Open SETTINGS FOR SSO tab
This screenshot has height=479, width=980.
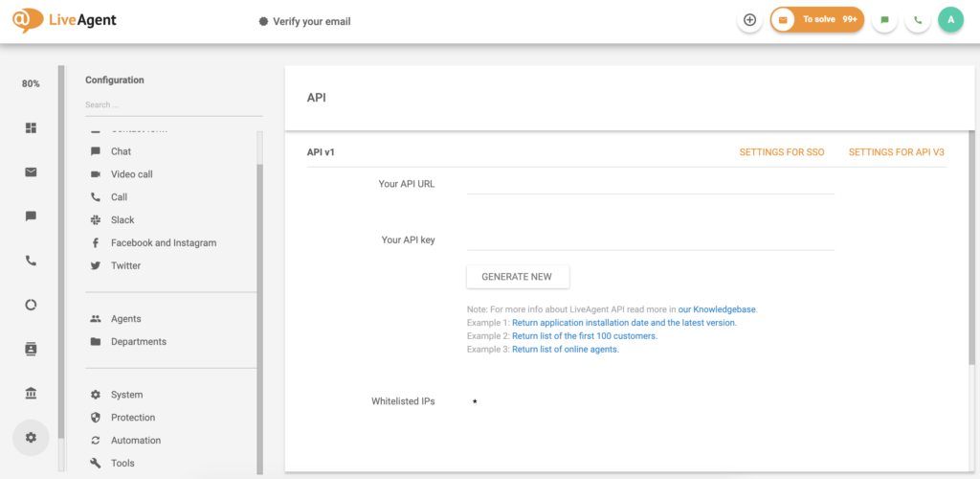(x=781, y=152)
